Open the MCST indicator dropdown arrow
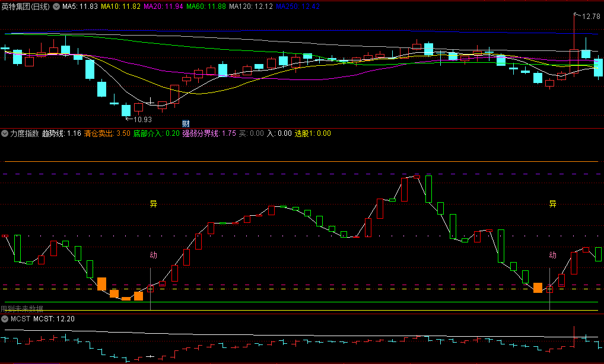The height and width of the screenshot is (364, 604). [x=5, y=319]
